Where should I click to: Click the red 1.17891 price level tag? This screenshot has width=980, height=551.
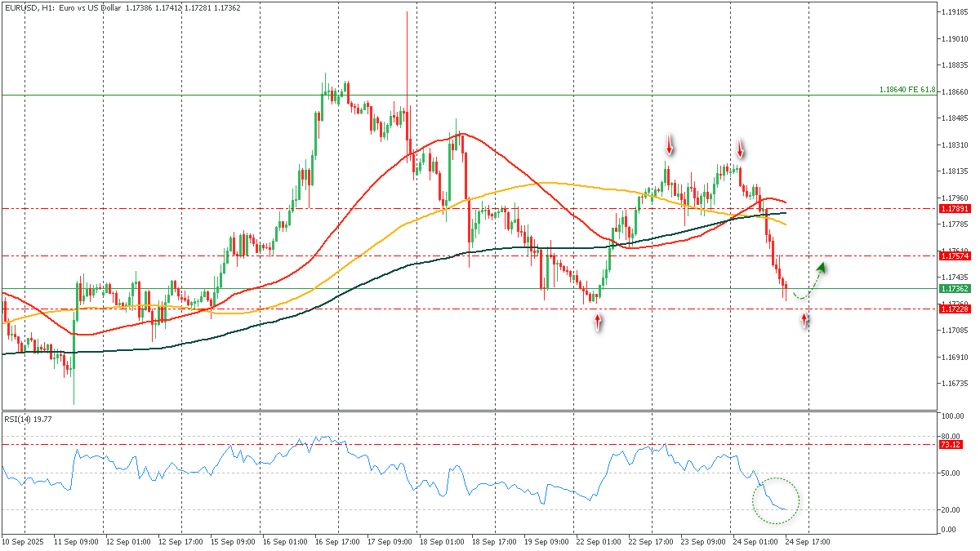[954, 209]
